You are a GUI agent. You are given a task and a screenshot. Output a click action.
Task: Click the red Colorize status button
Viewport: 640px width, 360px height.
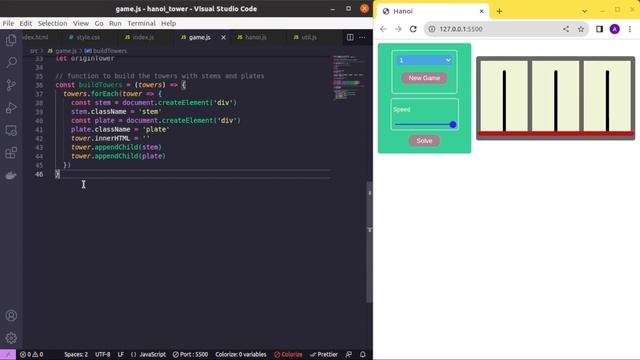click(289, 354)
